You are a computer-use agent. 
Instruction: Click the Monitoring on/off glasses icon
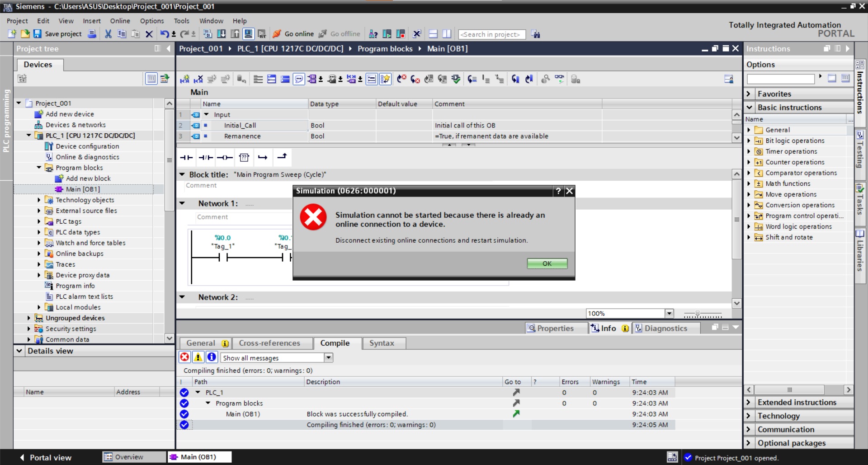coord(559,79)
